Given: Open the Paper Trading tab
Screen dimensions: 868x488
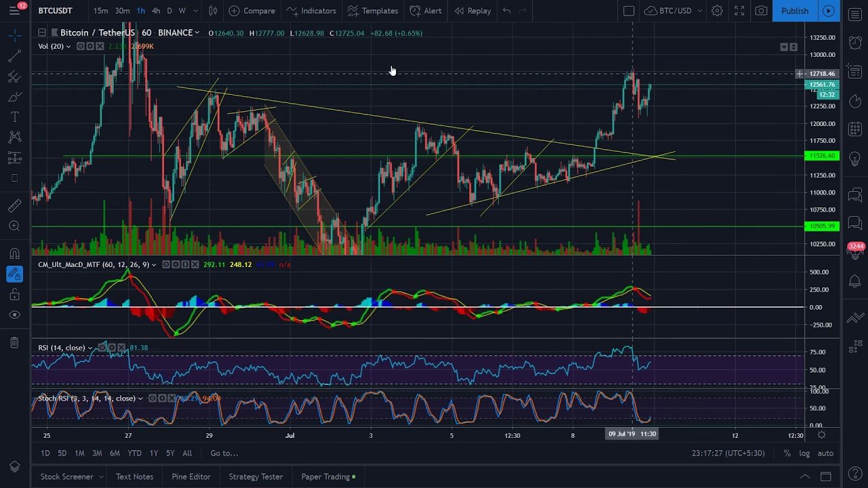Looking at the screenshot, I should pyautogui.click(x=329, y=476).
